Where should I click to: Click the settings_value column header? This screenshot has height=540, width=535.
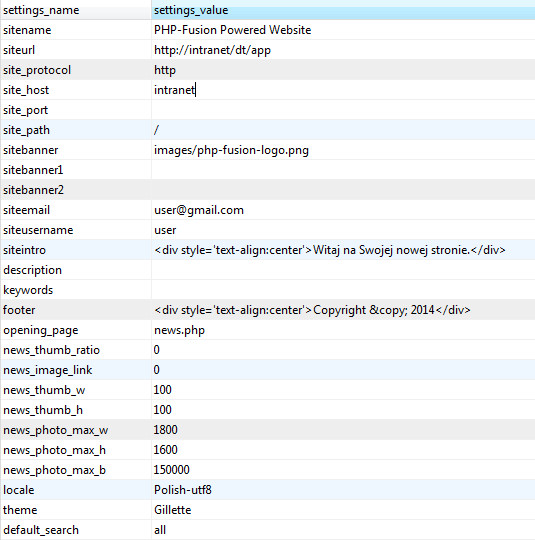[x=343, y=10]
